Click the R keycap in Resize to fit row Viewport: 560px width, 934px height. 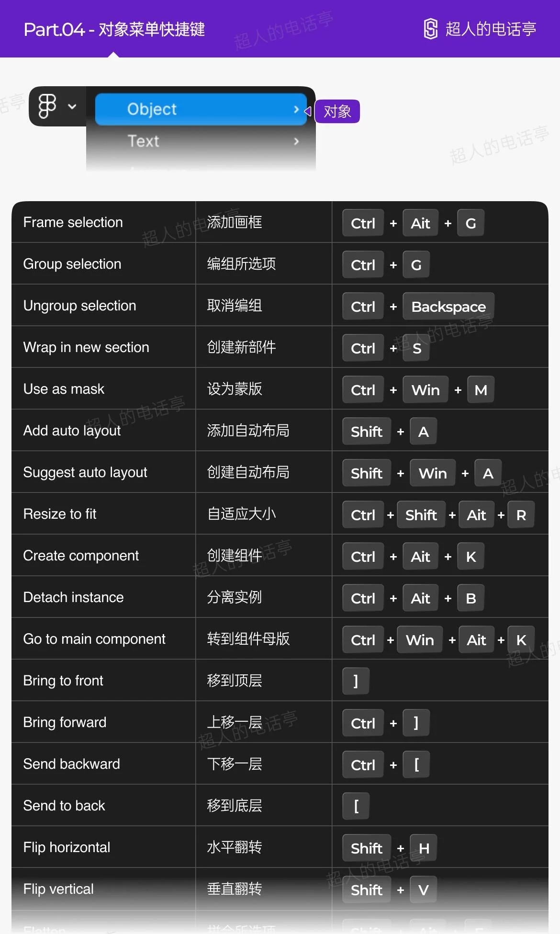521,515
